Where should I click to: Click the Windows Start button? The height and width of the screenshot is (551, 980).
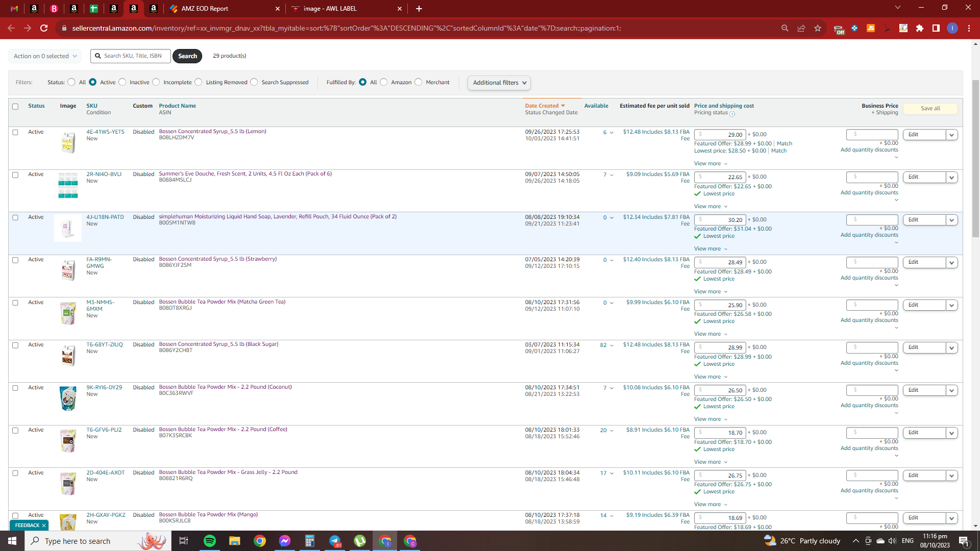click(x=12, y=541)
